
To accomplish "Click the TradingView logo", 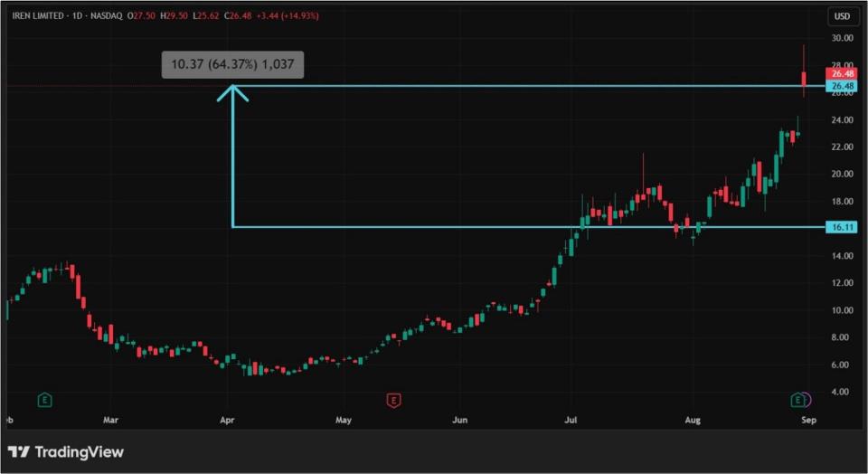I will point(66,451).
